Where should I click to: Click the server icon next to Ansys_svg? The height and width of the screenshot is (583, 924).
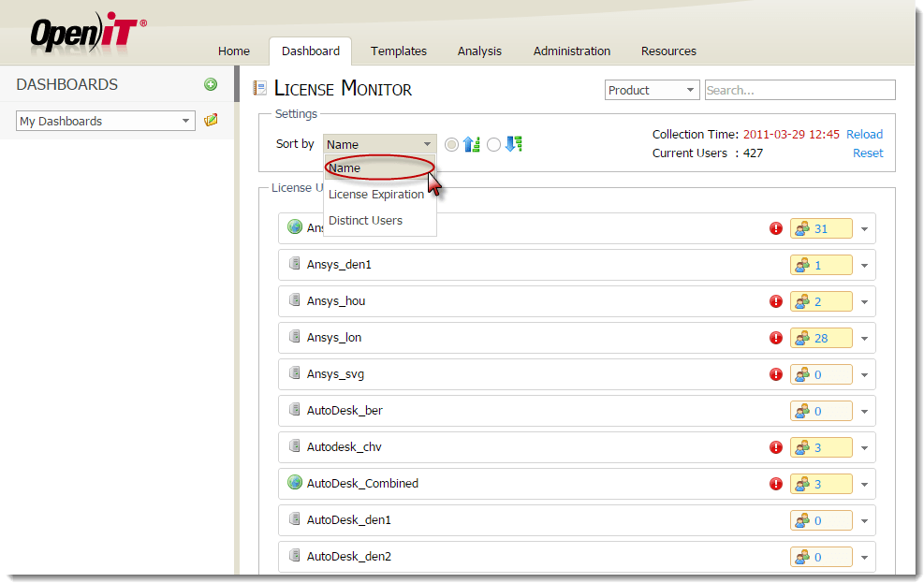[x=295, y=372]
